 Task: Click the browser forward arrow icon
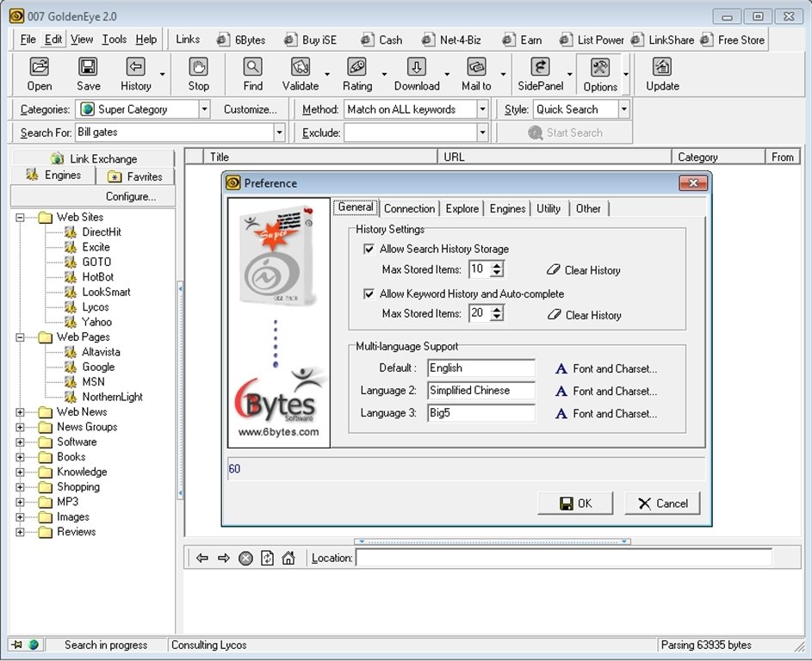224,558
